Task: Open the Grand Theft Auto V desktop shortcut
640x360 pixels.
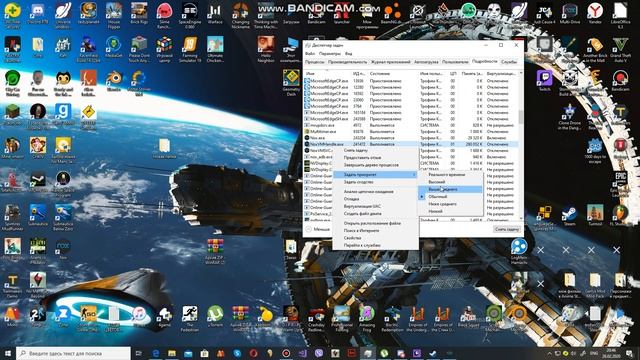Action: pos(620,49)
